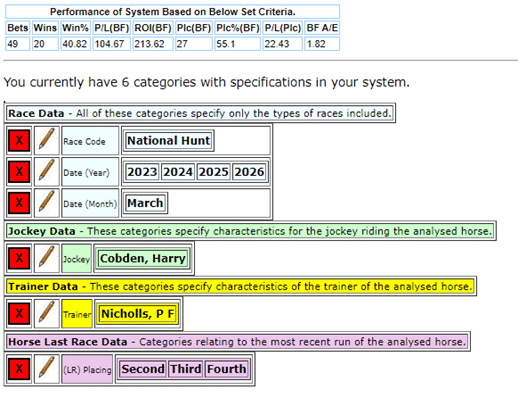
Task: Click the P/L(BF) column header
Action: [x=112, y=28]
